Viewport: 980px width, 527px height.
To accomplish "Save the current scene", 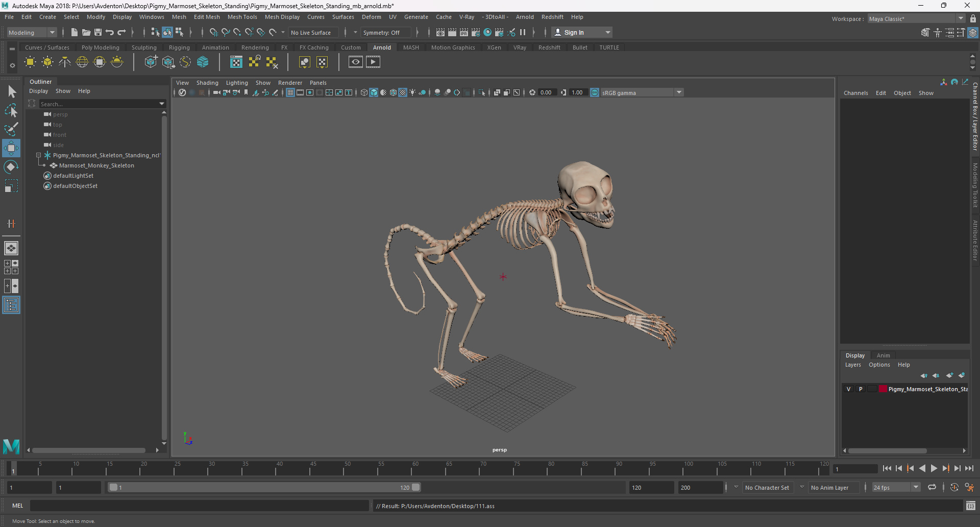I will click(98, 32).
